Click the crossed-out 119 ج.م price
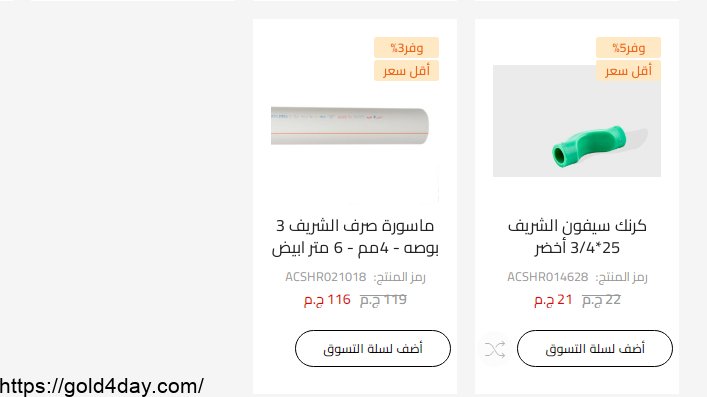Image resolution: width=707 pixels, height=397 pixels. 383,300
